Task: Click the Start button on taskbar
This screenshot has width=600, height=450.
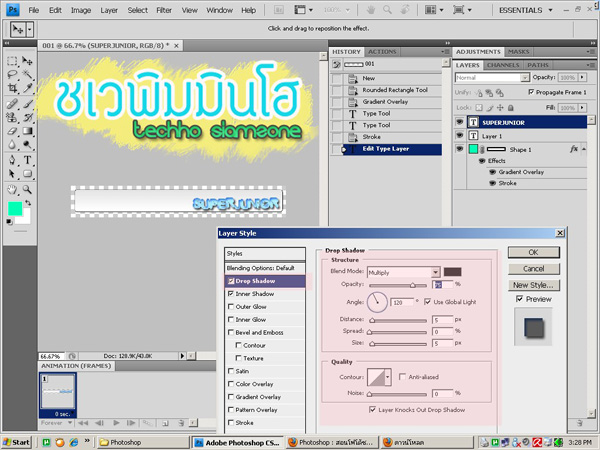Action: [16, 442]
